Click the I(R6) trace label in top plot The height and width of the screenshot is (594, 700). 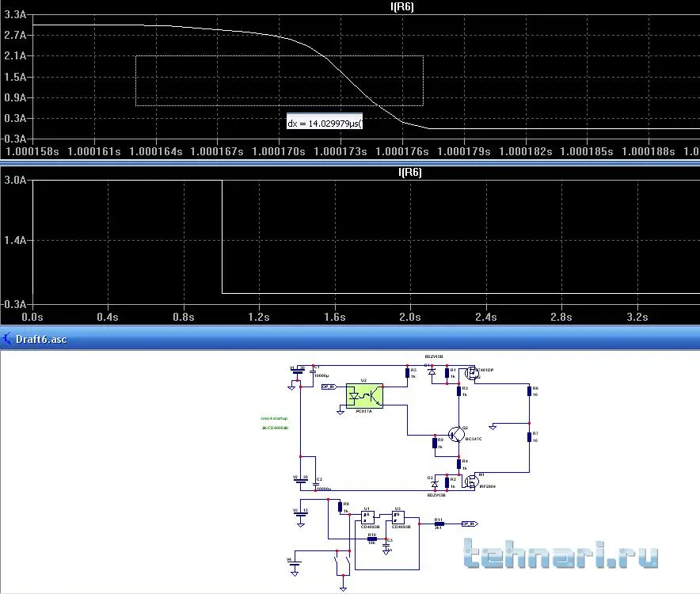tap(402, 6)
